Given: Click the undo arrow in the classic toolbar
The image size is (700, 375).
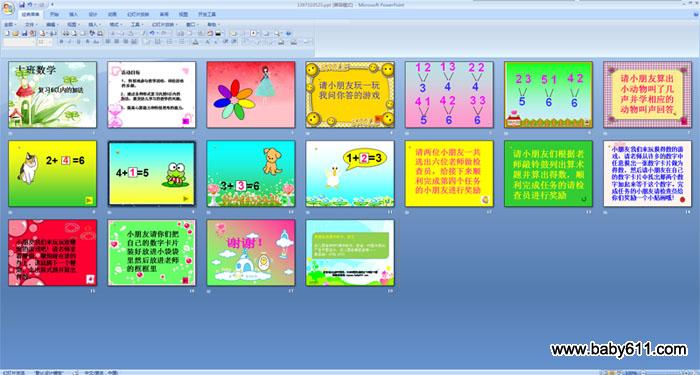Looking at the screenshot, I should [152, 33].
